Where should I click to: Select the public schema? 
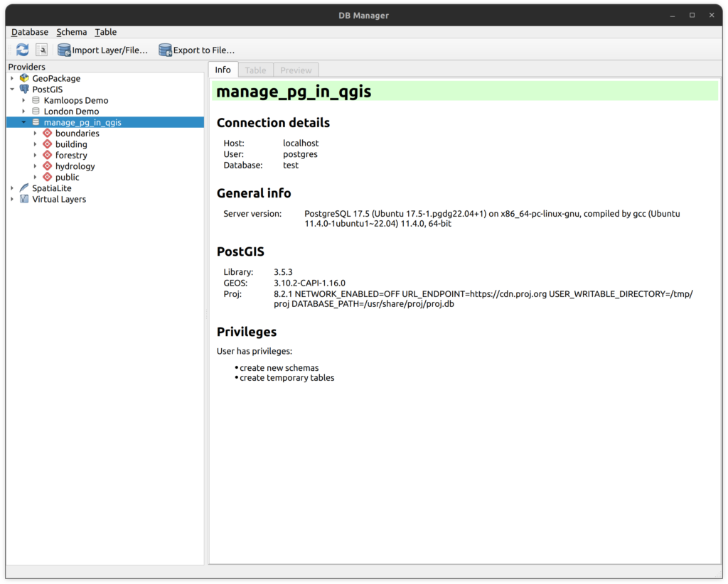(x=67, y=178)
